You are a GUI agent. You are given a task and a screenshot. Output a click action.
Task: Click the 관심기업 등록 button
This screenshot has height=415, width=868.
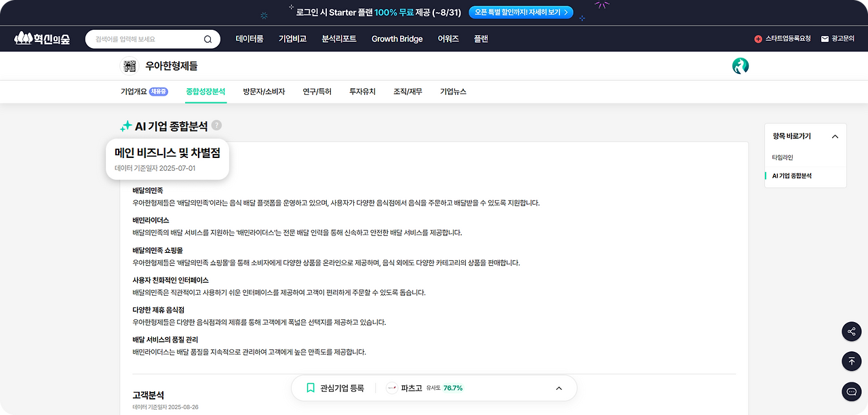click(335, 388)
